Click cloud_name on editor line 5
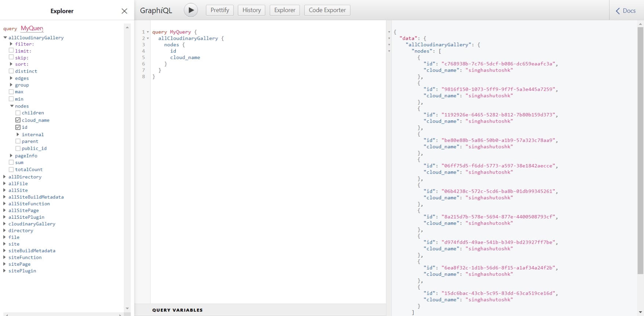Image resolution: width=644 pixels, height=316 pixels. (185, 57)
